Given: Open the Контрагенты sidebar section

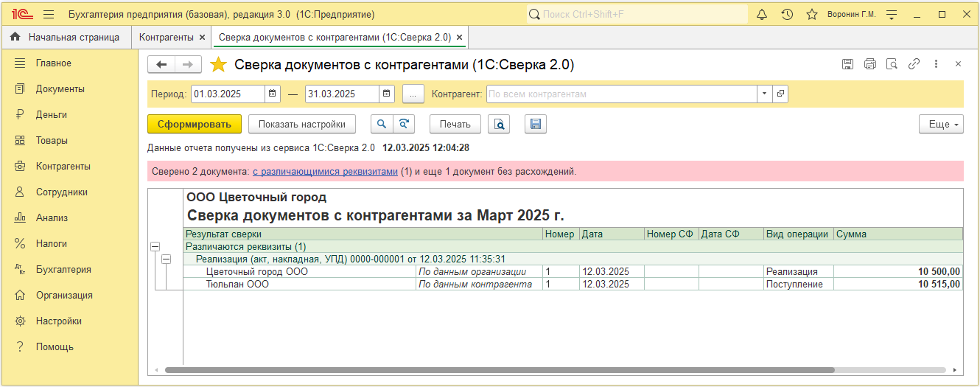Looking at the screenshot, I should pos(69,166).
